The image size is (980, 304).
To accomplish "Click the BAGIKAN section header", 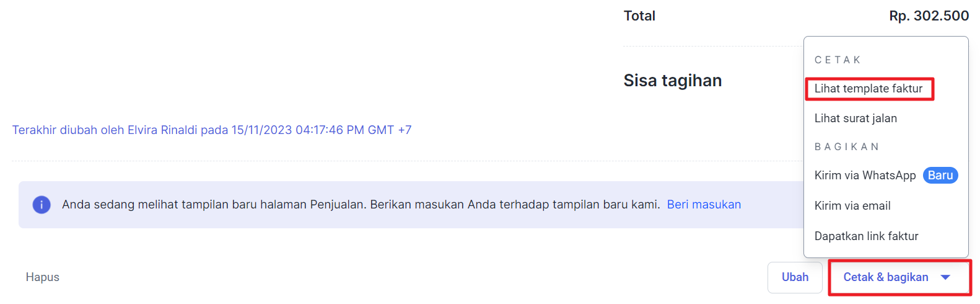I will pos(847,147).
